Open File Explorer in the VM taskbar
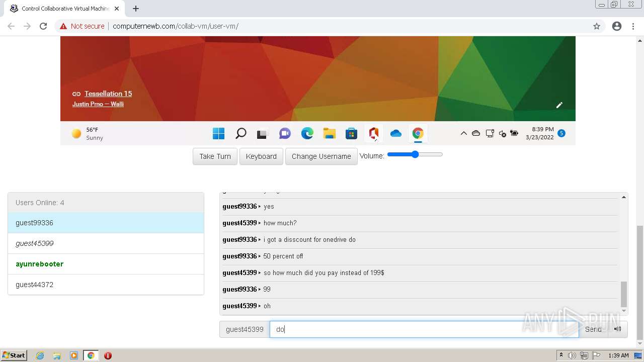 (329, 133)
